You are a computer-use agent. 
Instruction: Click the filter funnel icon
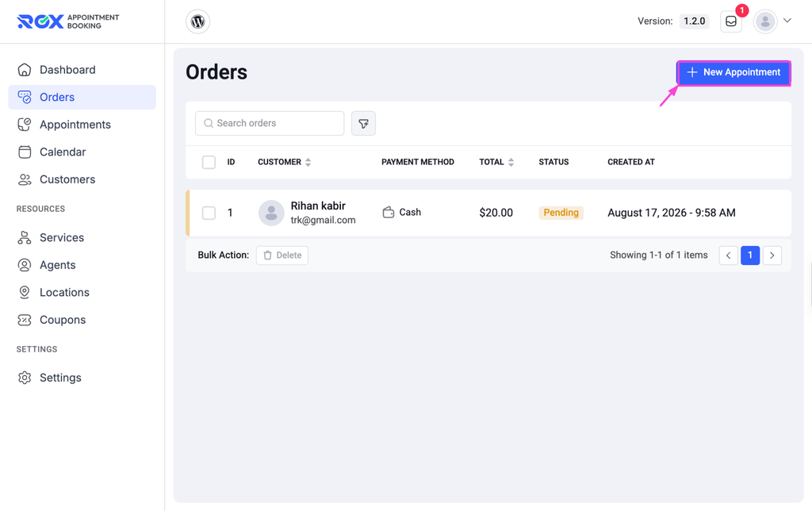(x=363, y=123)
